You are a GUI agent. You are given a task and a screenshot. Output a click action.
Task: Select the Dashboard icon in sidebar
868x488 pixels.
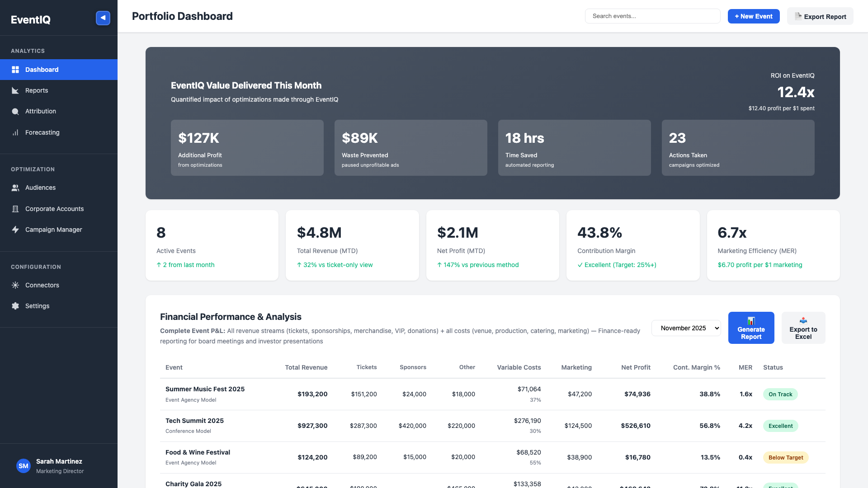point(15,70)
